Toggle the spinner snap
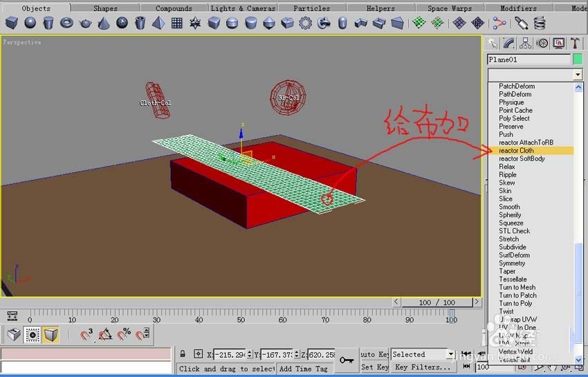This screenshot has width=588, height=377. point(142,334)
